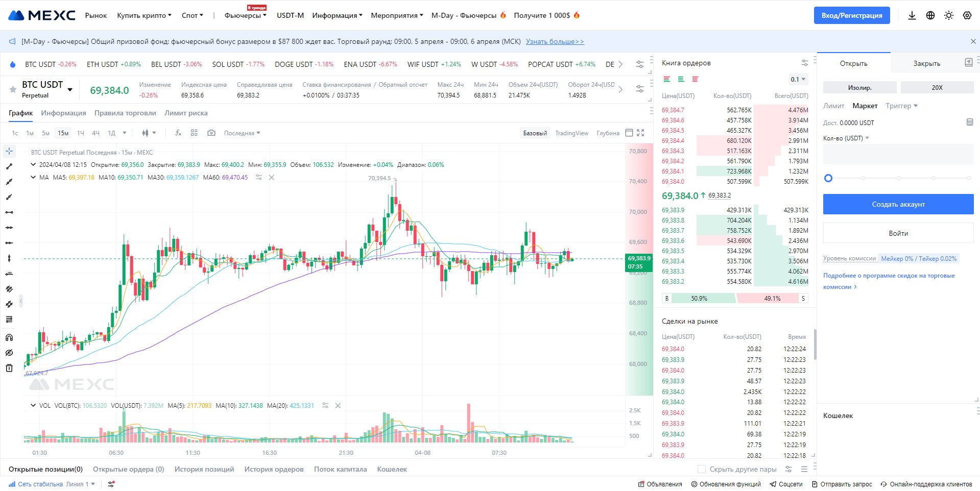Select the crosshair cursor drawing tool
The width and height of the screenshot is (980, 491).
point(9,151)
